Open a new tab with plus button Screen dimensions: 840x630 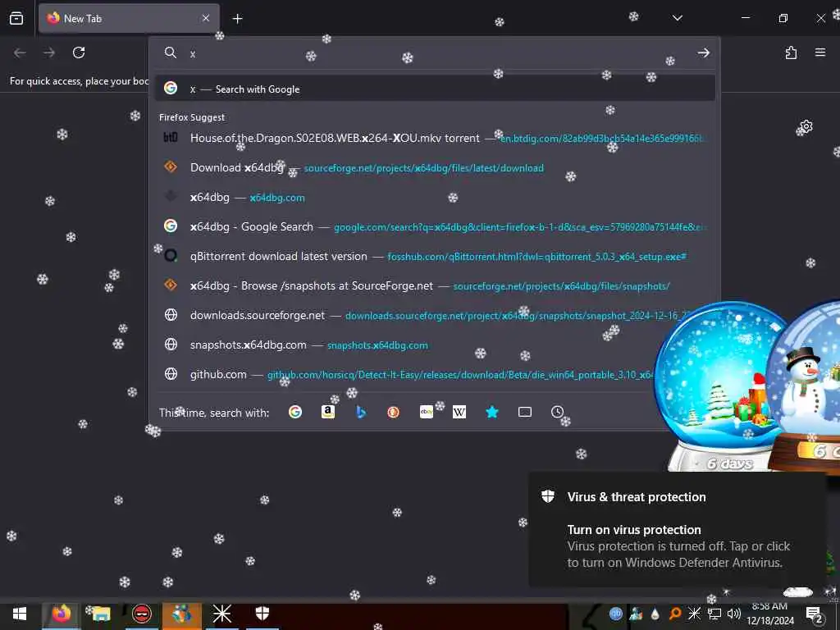point(237,19)
